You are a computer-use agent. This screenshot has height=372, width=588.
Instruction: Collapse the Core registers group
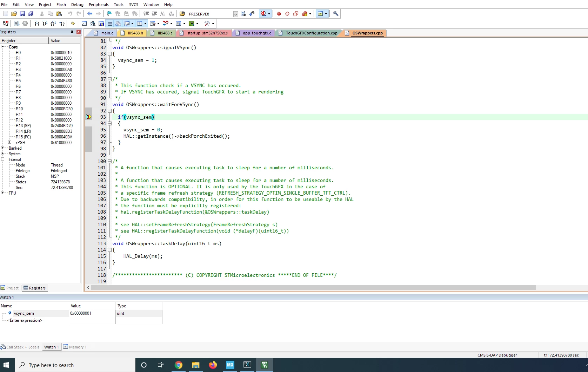tap(3, 47)
